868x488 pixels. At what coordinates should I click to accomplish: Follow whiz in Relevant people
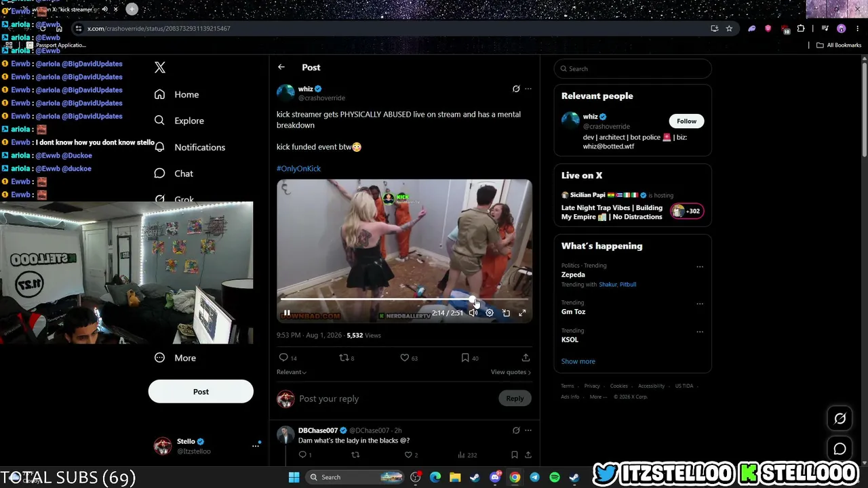click(x=686, y=121)
